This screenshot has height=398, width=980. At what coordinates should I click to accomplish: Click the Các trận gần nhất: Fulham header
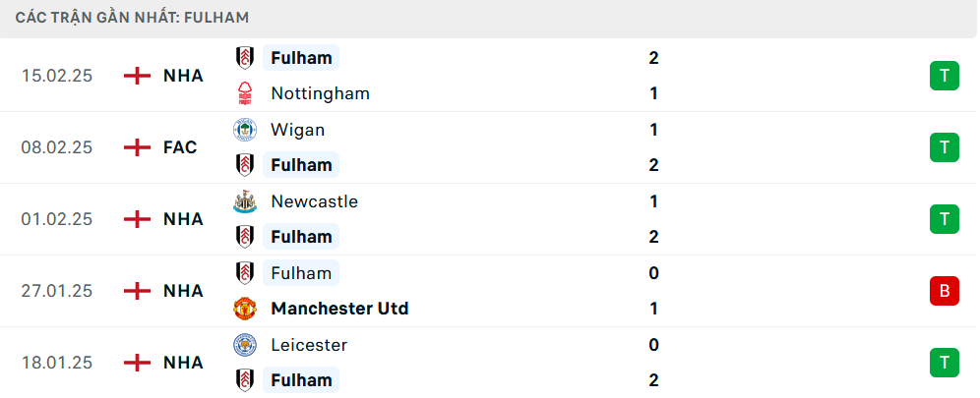(133, 18)
